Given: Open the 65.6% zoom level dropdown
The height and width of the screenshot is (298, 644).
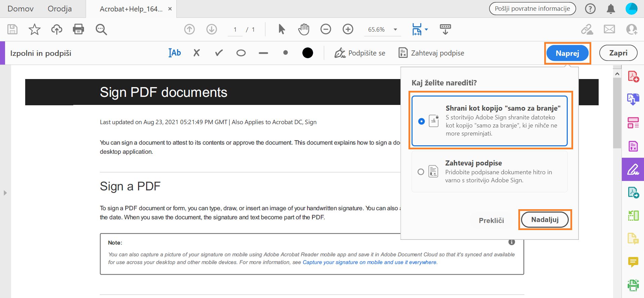Looking at the screenshot, I should click(x=395, y=30).
